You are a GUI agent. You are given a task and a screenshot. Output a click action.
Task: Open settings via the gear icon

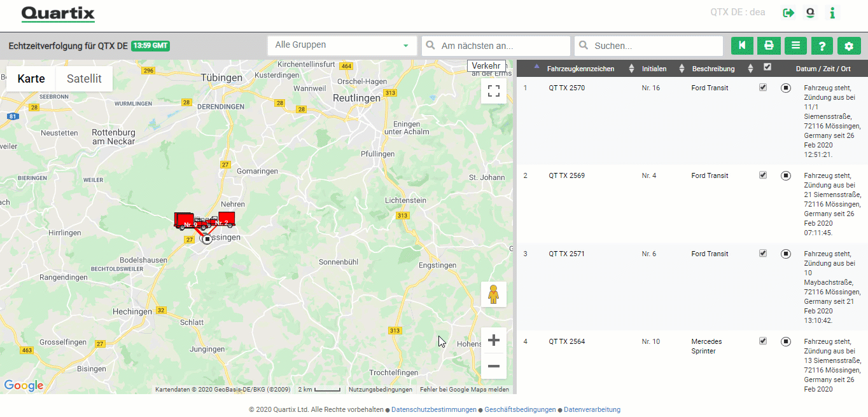coord(850,45)
